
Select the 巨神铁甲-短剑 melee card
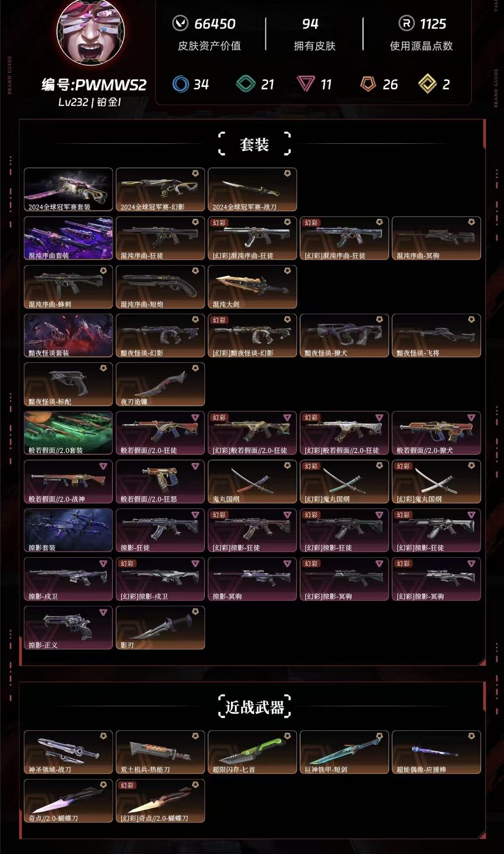[344, 752]
